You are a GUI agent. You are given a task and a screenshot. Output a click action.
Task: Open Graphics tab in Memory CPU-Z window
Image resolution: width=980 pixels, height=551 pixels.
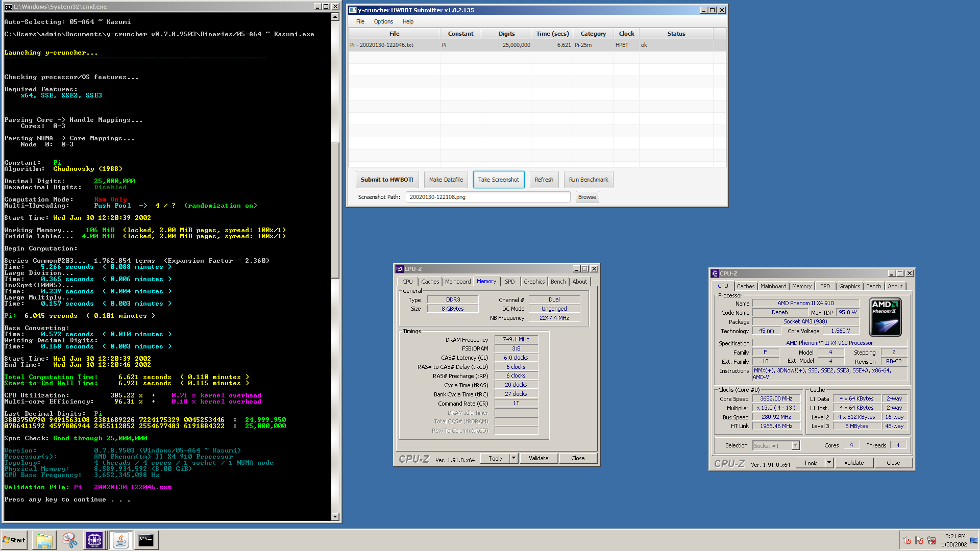tap(534, 282)
